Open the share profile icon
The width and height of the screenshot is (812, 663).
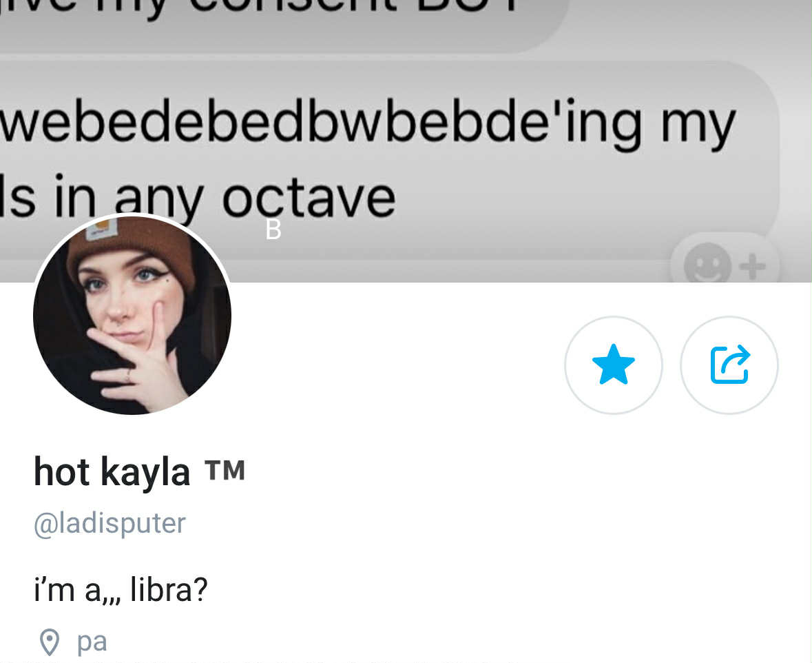[729, 365]
